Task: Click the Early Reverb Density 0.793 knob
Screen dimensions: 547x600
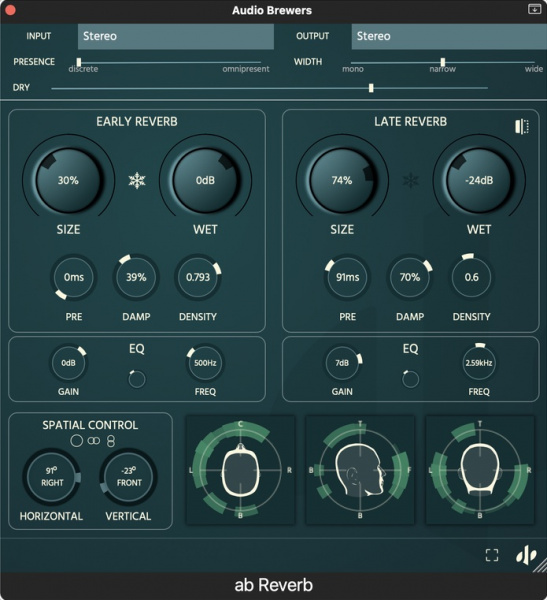Action: point(198,277)
